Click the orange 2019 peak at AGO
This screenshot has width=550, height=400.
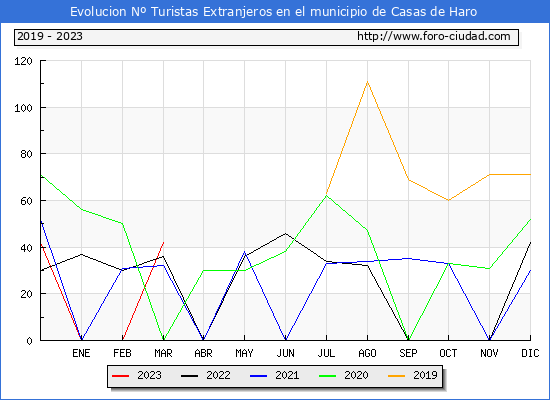tap(367, 82)
